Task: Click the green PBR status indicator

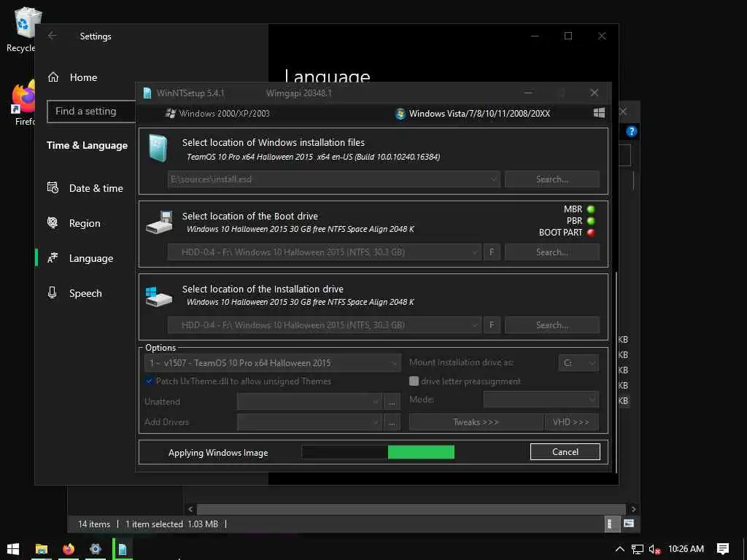Action: coord(591,221)
